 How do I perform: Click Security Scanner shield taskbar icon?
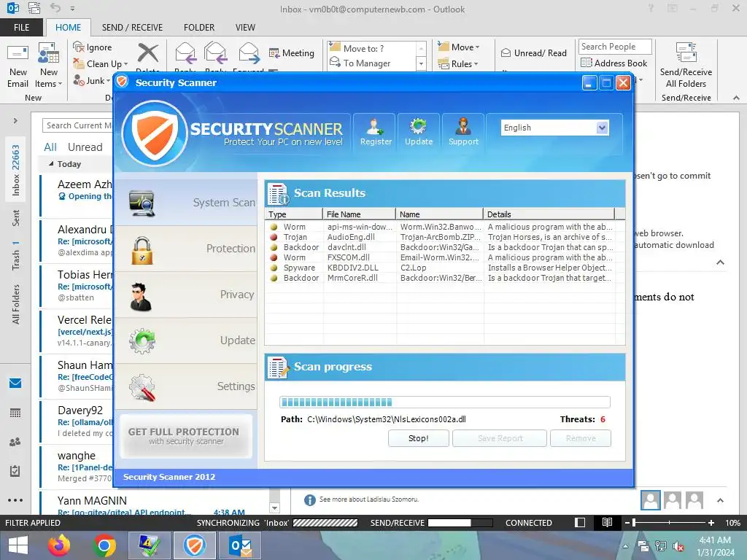point(195,545)
